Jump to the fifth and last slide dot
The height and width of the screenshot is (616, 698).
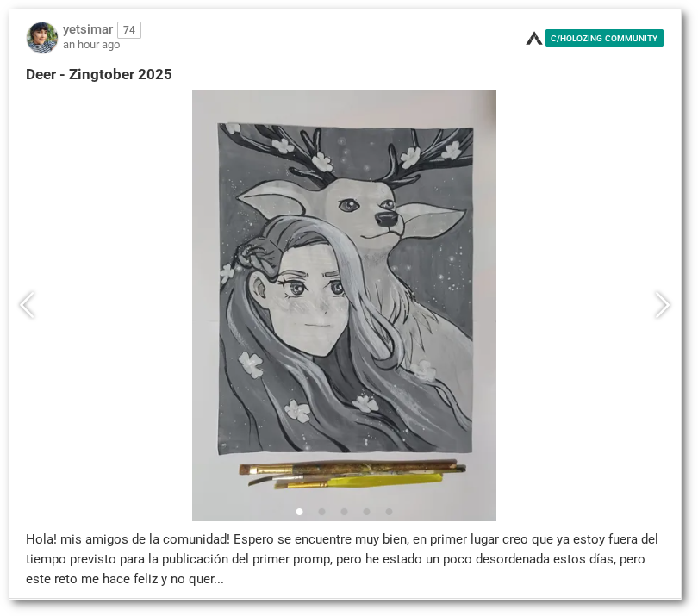coord(389,512)
